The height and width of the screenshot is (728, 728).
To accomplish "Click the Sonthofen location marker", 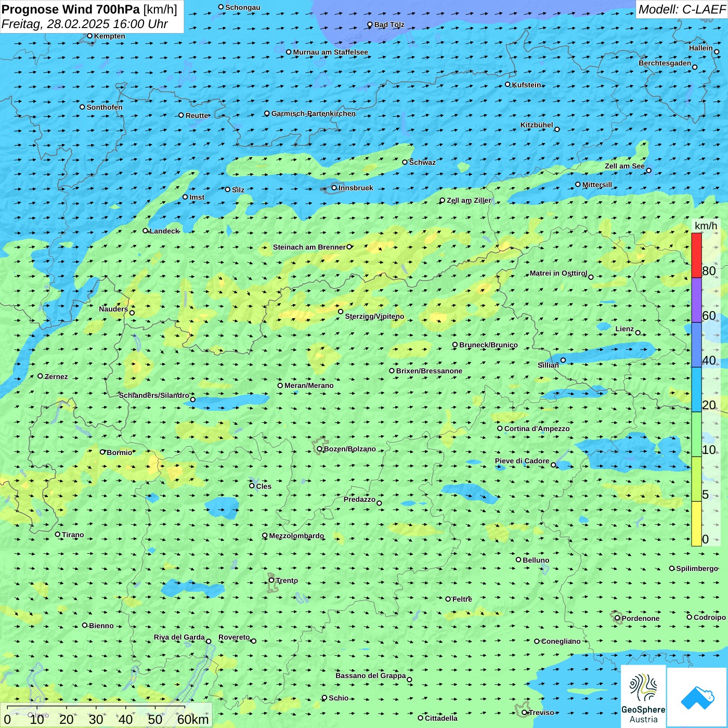I will point(82,107).
